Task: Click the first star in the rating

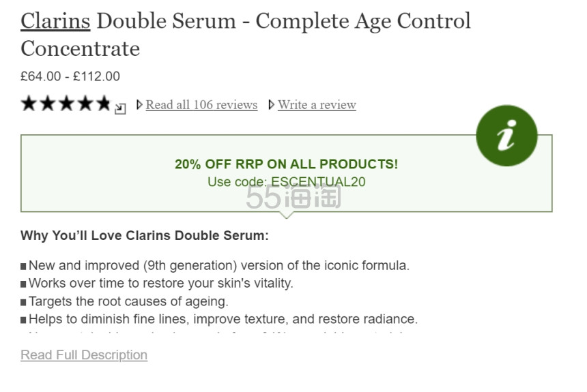Action: click(x=29, y=104)
